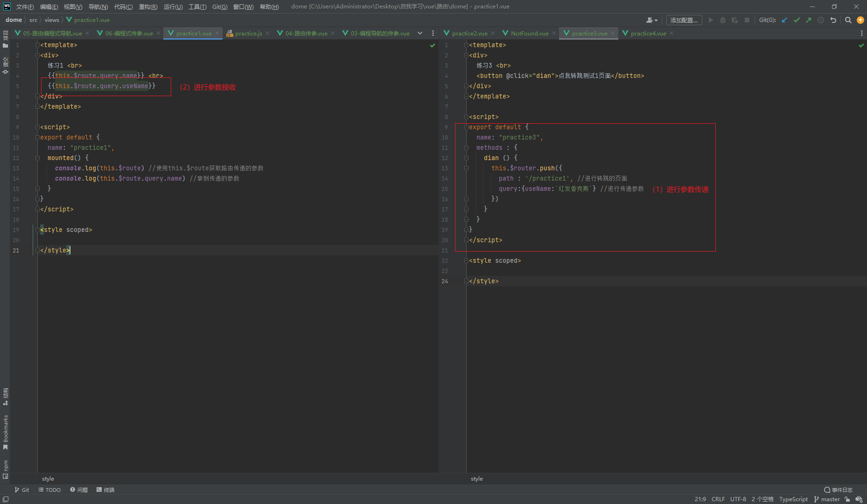Image resolution: width=867 pixels, height=504 pixels.
Task: Toggle the read-only lock icon in status bar
Action: pos(847,499)
